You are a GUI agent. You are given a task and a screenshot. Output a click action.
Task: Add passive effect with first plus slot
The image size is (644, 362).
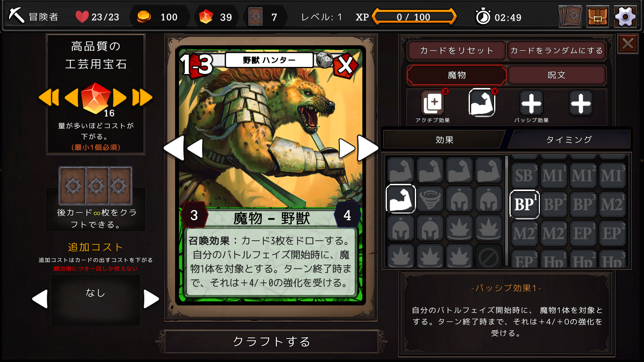point(531,103)
